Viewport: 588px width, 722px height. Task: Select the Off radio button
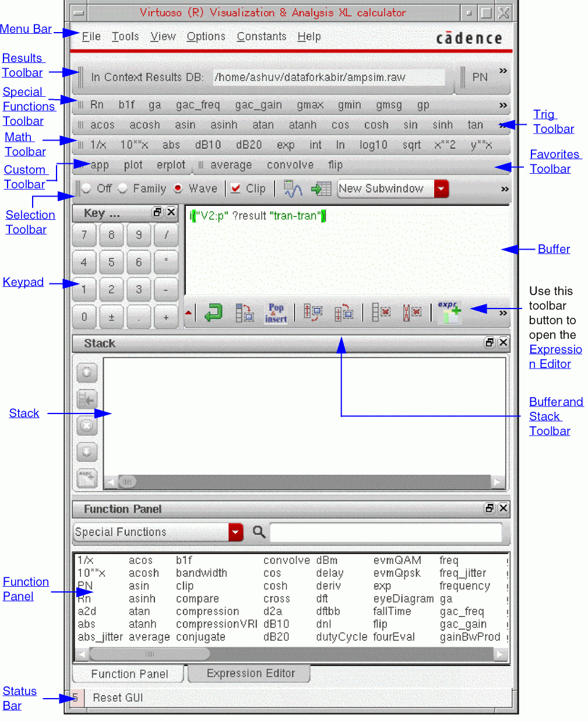coord(86,188)
